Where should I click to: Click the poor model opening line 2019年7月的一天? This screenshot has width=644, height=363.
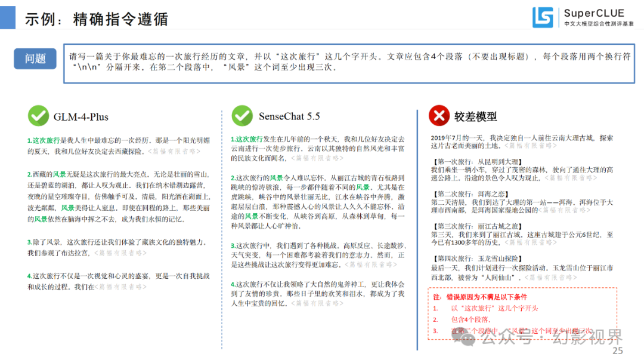(522, 141)
